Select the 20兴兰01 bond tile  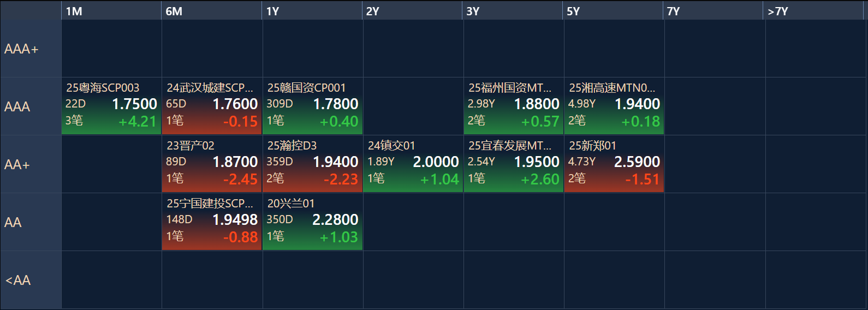point(312,222)
